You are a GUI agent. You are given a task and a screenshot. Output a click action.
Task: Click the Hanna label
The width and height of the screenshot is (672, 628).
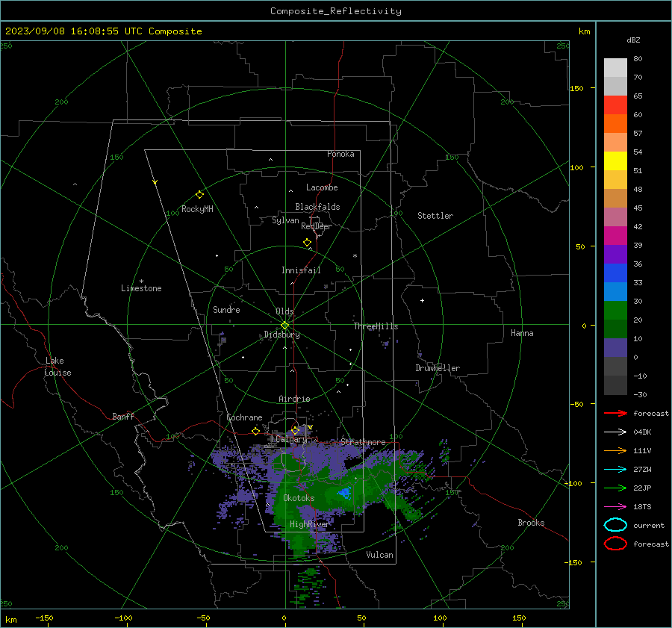[x=522, y=333]
